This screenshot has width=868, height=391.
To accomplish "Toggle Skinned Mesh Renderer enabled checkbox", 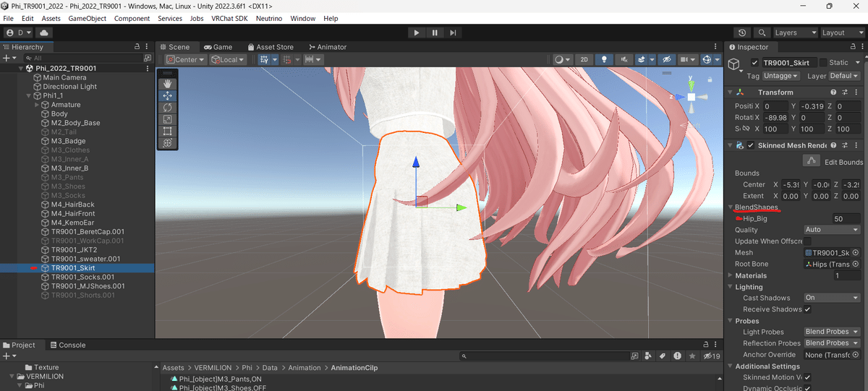I will (751, 145).
